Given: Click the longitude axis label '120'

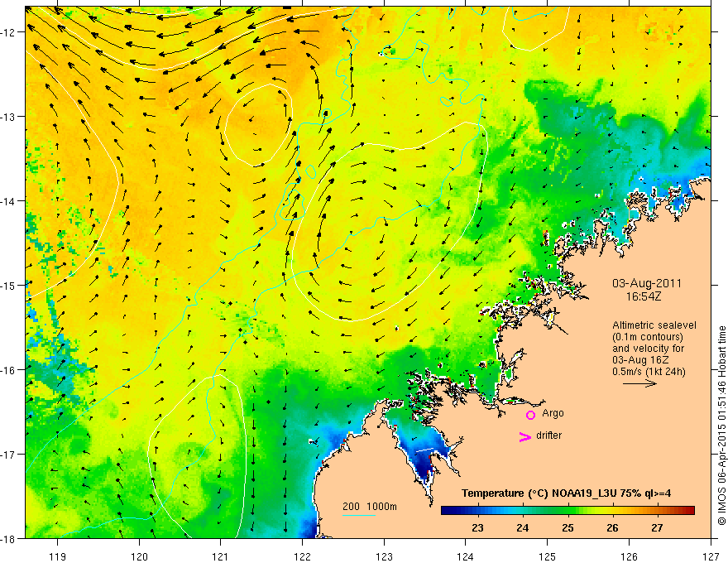Looking at the screenshot, I should 139,557.
